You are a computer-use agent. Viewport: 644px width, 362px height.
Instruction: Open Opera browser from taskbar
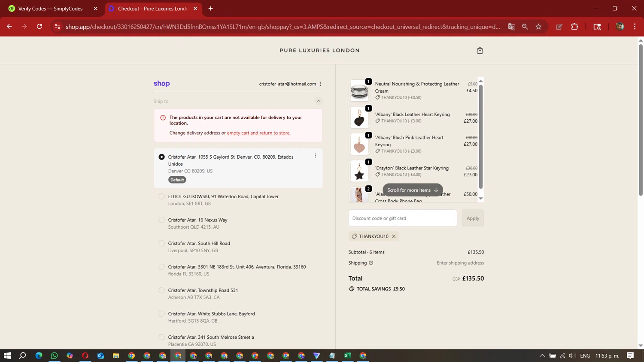click(85, 356)
